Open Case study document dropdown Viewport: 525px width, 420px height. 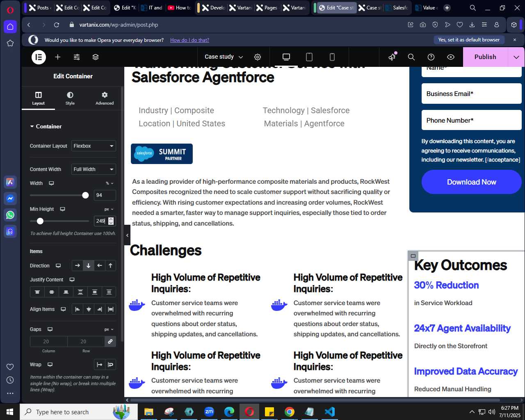[224, 57]
